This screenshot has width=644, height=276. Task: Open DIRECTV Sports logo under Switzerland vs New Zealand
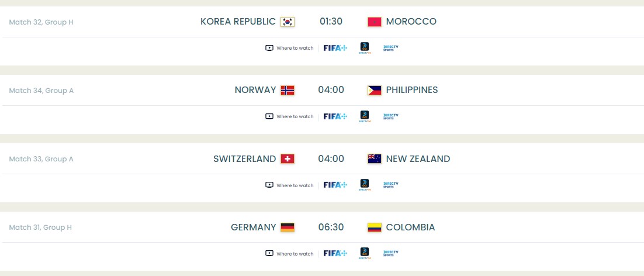click(x=390, y=185)
